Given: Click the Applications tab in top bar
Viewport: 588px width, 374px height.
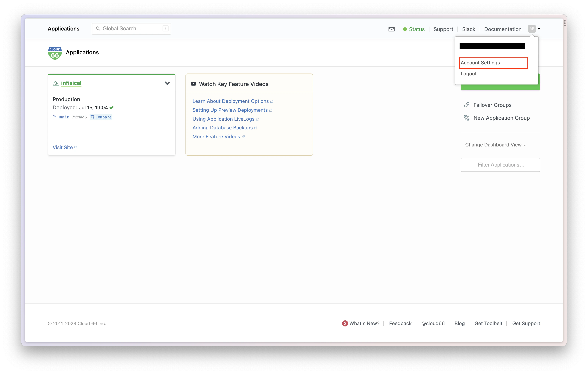Looking at the screenshot, I should (63, 29).
